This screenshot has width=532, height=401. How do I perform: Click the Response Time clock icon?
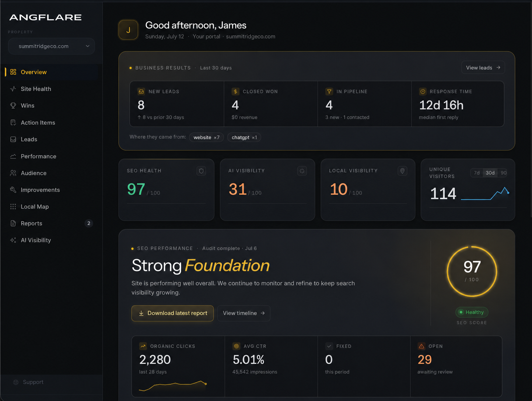(423, 91)
